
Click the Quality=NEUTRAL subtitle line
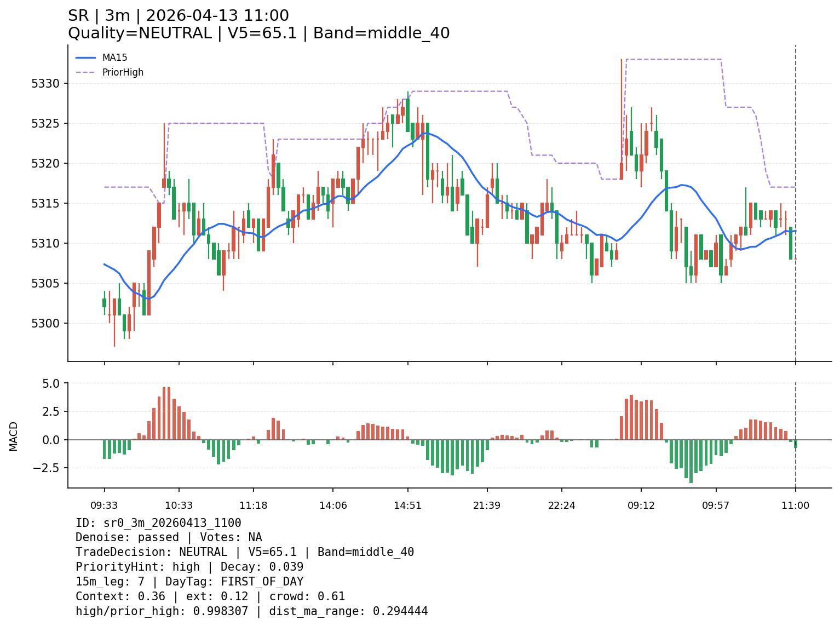point(258,33)
